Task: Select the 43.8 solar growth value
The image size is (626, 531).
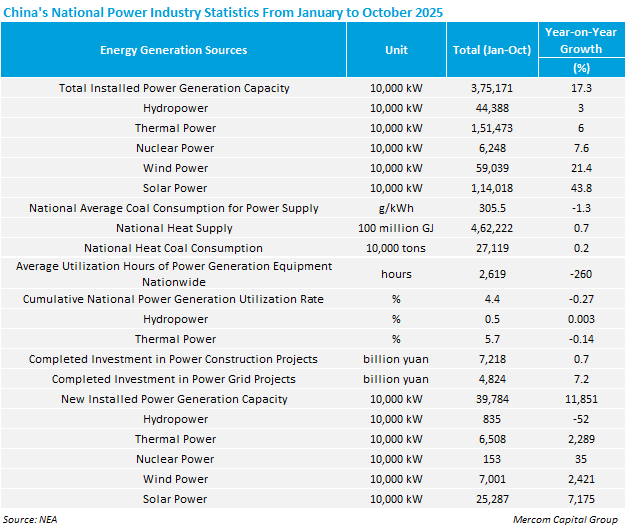Action: coord(580,188)
